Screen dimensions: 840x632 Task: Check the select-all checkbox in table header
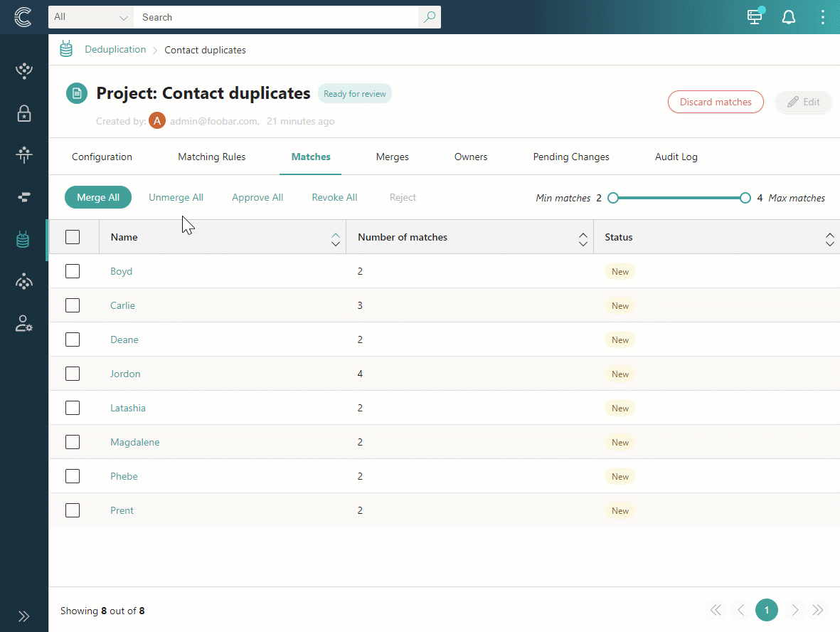tap(72, 236)
